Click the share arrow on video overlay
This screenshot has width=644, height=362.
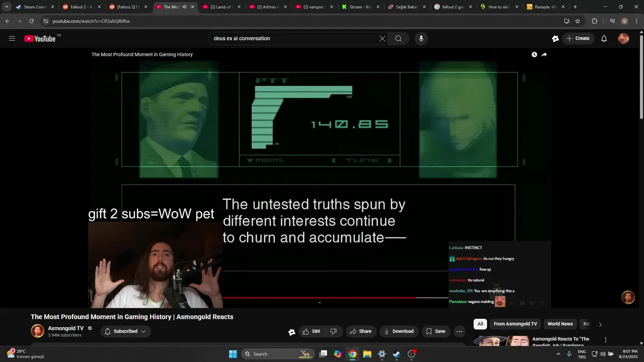pos(544,54)
